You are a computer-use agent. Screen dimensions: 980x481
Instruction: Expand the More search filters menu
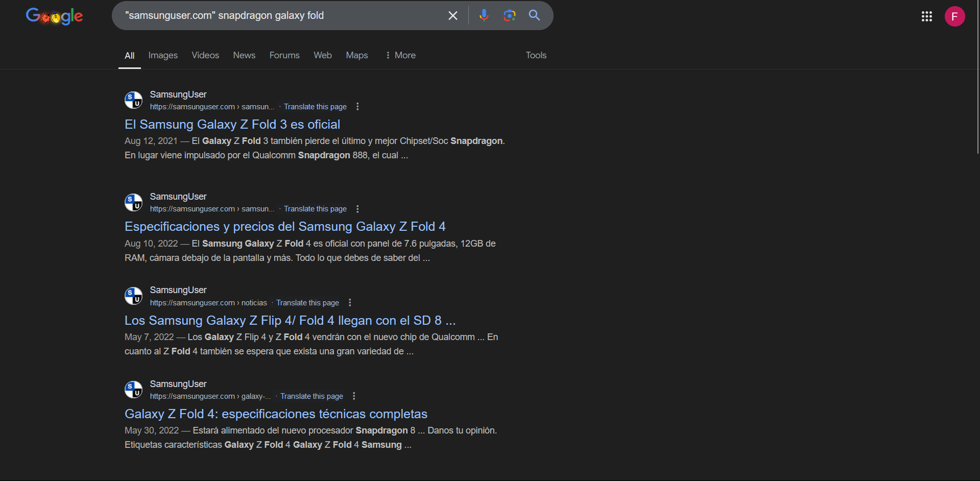click(x=400, y=55)
